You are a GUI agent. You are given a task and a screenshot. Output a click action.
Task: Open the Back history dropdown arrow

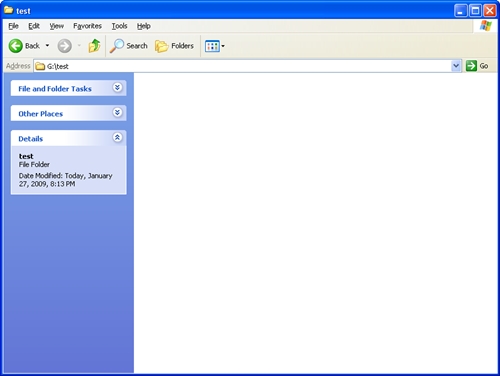tap(47, 46)
